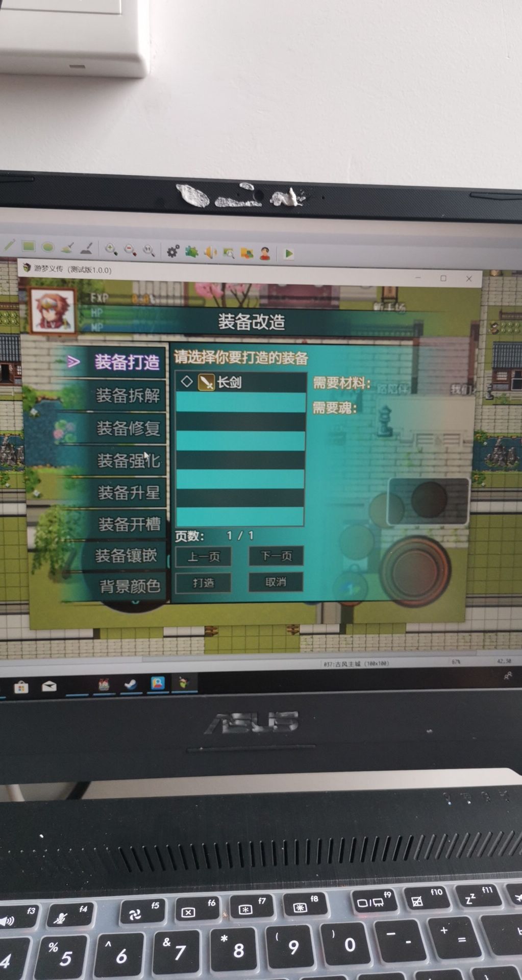The image size is (522, 980).
Task: Click the red-haired character portrait
Action: coord(54,310)
